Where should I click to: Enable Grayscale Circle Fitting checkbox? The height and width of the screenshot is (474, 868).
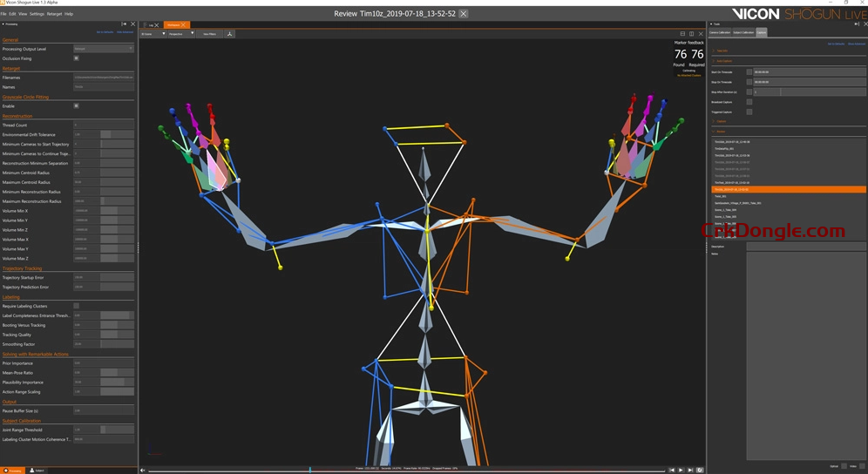coord(77,106)
